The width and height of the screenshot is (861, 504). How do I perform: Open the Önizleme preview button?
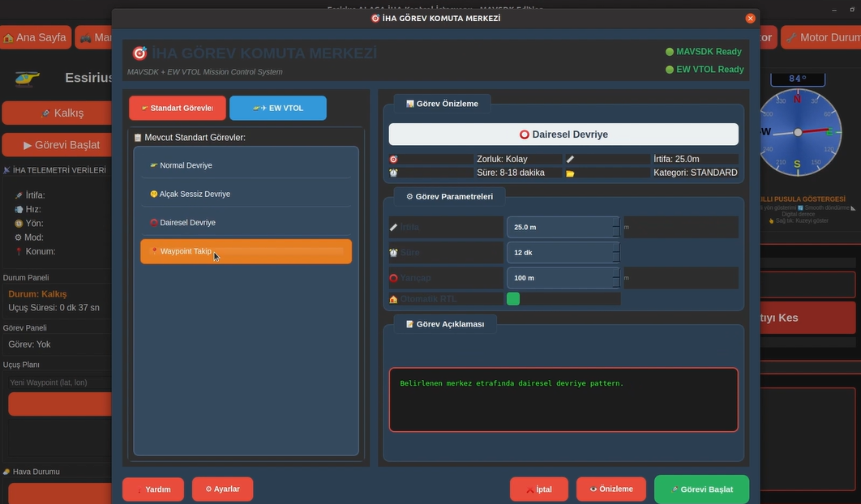610,489
